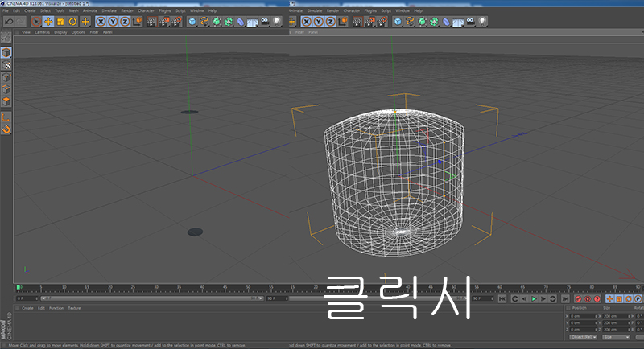Render active view from left window toolbar
This screenshot has height=349, width=644.
151,22
